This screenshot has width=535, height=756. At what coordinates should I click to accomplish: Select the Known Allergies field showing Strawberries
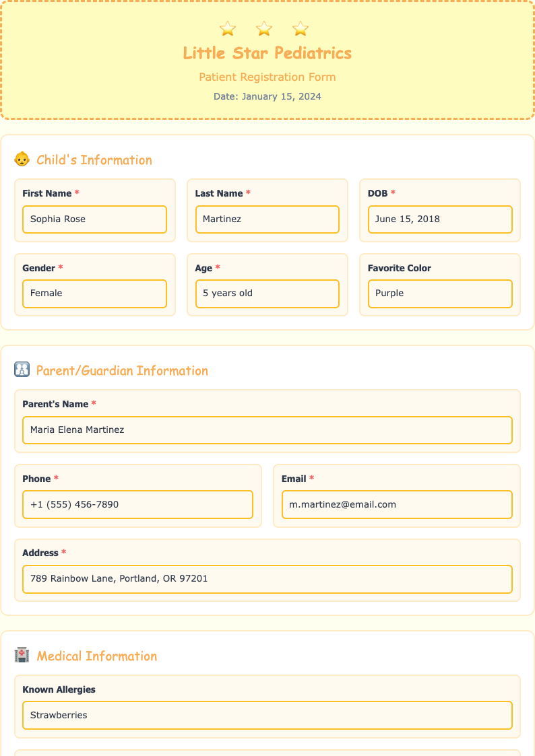(267, 715)
